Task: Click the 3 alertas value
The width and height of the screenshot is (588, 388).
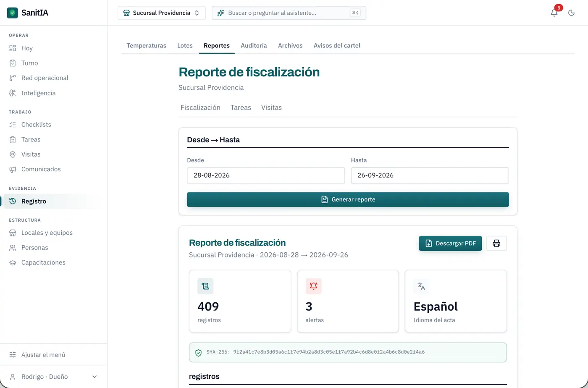Action: pyautogui.click(x=309, y=307)
